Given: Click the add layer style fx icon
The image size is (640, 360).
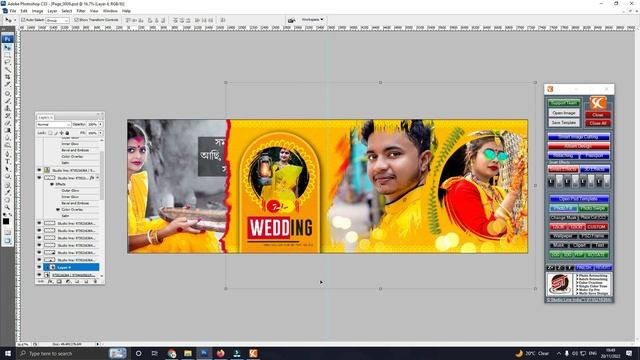Looking at the screenshot, I should coord(50,281).
